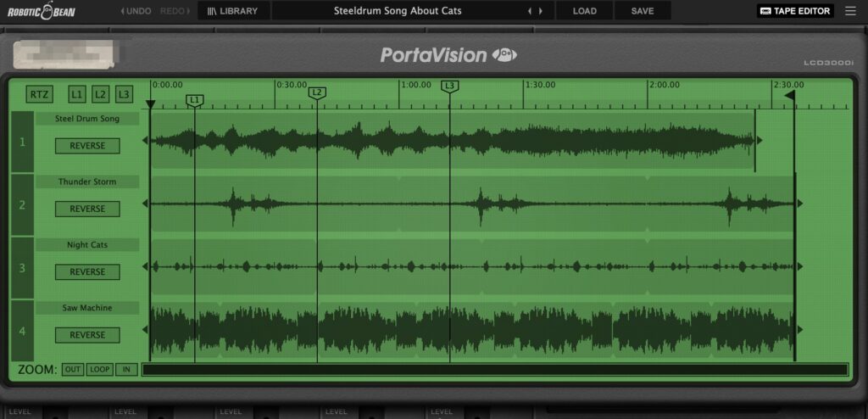
Task: Click the right trim arrow on Thunder Storm track
Action: pos(799,204)
